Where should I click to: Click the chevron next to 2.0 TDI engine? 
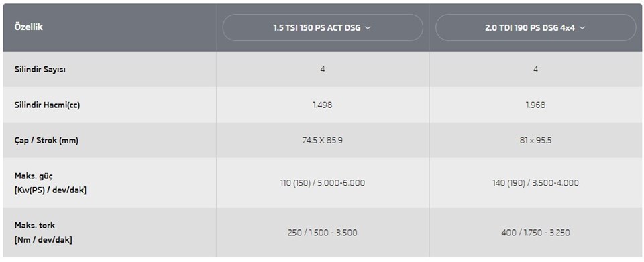click(581, 28)
